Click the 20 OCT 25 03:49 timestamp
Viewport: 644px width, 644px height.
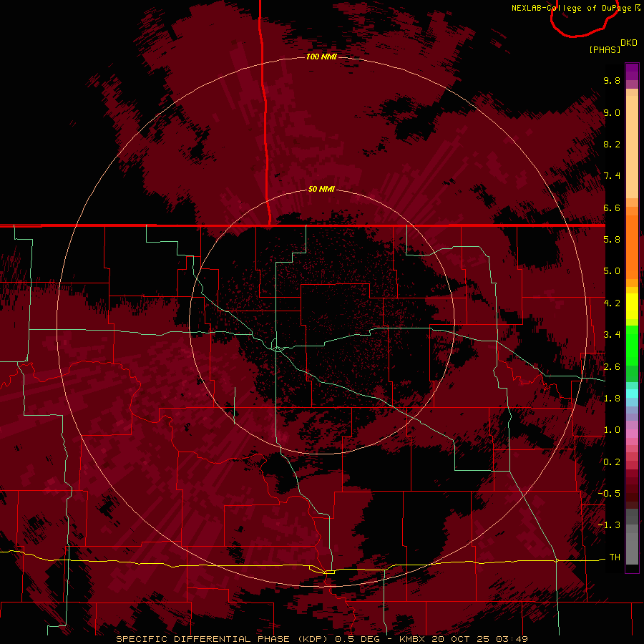click(x=479, y=639)
